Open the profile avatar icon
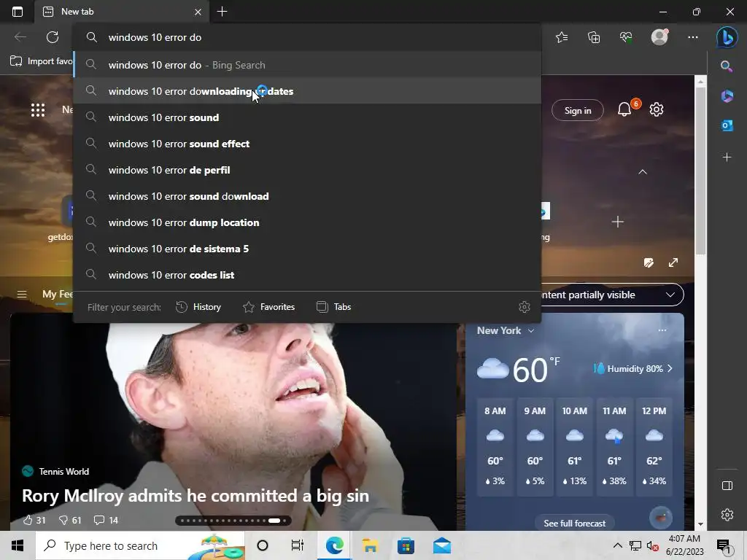This screenshot has height=560, width=747. [x=659, y=36]
